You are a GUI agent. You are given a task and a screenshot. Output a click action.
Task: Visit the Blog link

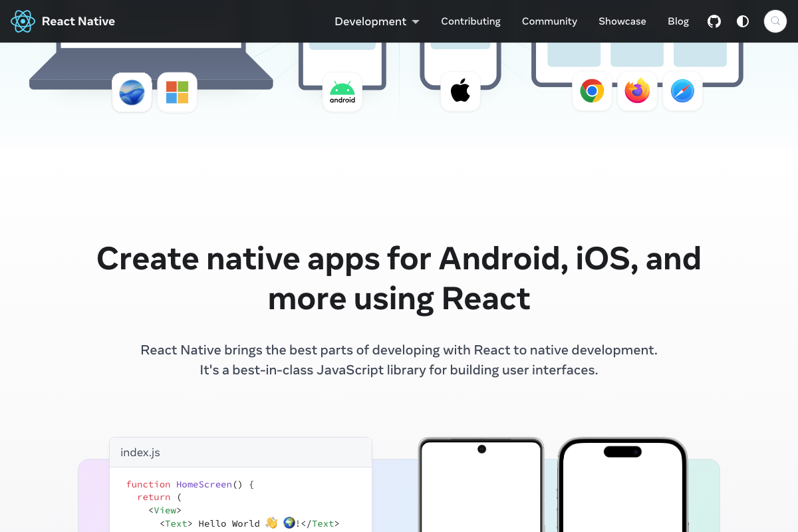(x=678, y=21)
